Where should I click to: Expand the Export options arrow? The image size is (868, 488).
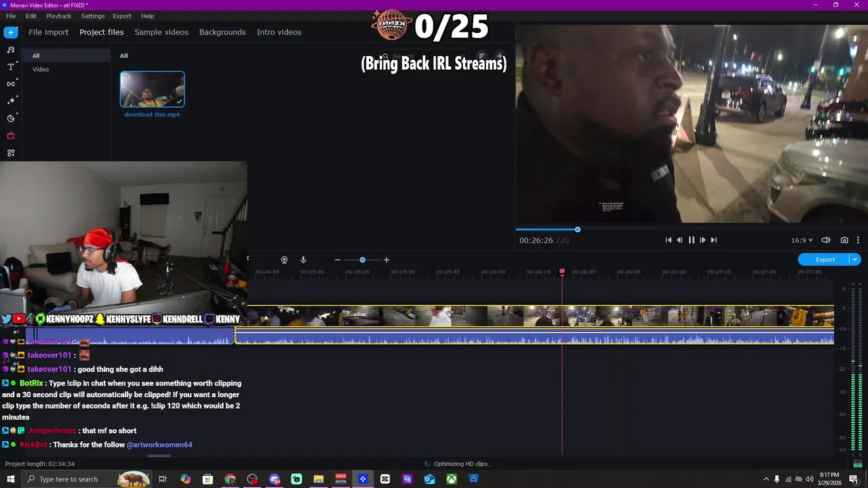click(855, 260)
